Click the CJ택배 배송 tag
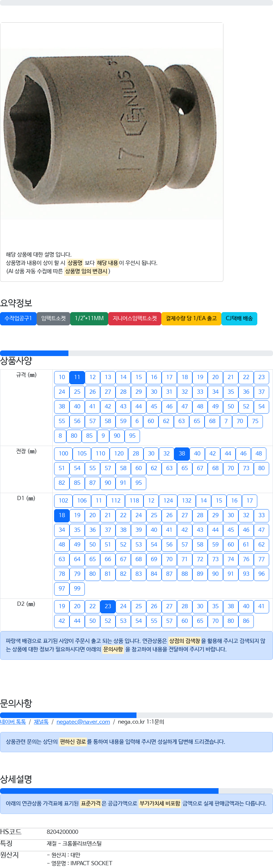Viewport: 273px width, 868px height. coord(239,318)
